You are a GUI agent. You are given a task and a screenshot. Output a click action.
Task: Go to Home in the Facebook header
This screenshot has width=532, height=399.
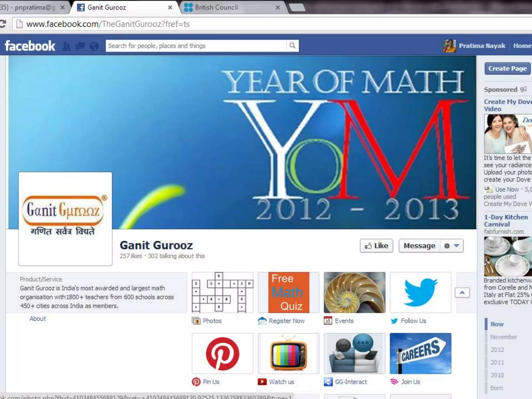pyautogui.click(x=522, y=46)
